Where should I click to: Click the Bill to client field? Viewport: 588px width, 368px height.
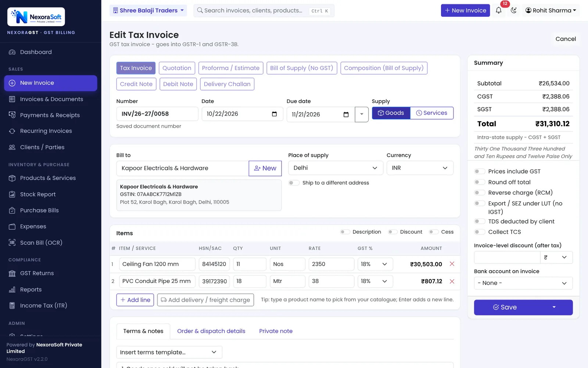[x=183, y=168]
